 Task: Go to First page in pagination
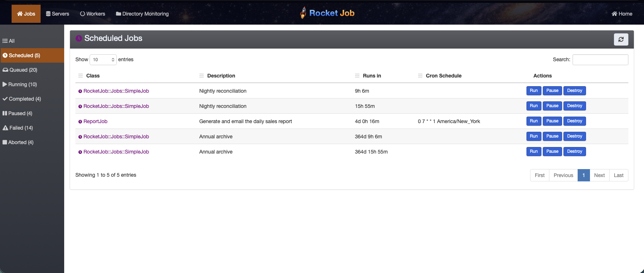pyautogui.click(x=540, y=175)
